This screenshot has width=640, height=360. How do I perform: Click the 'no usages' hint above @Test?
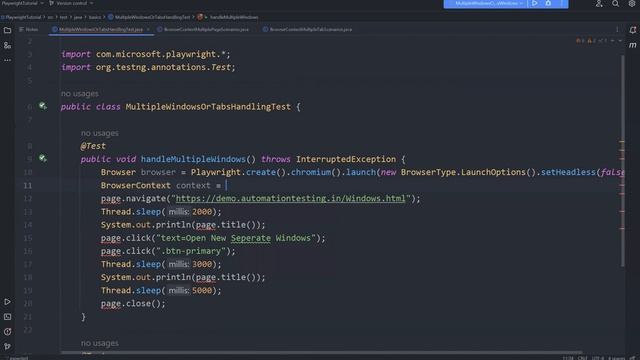click(100, 133)
